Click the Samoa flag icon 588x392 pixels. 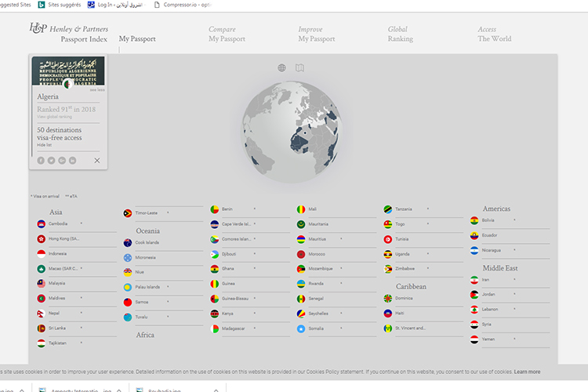point(128,303)
